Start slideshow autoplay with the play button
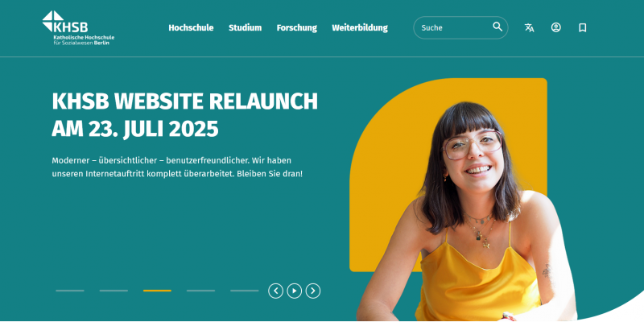This screenshot has width=644, height=322. coord(294,291)
